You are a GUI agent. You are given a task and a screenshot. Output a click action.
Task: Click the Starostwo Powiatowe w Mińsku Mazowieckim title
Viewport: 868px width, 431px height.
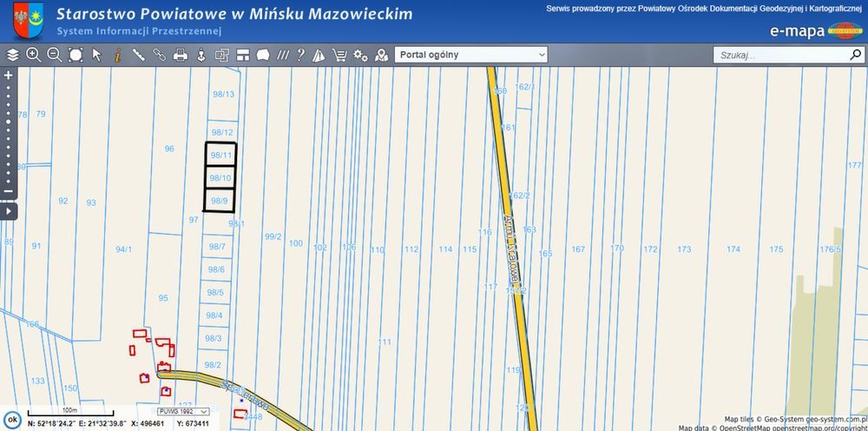point(234,14)
